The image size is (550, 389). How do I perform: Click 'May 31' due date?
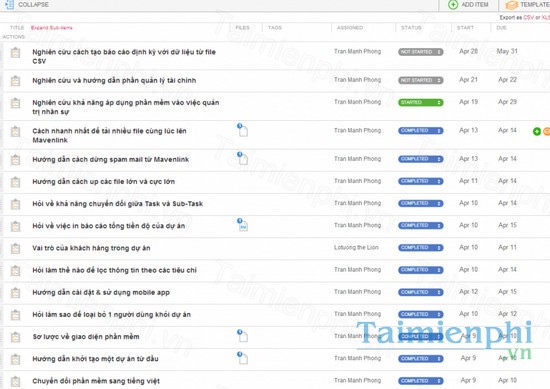[x=507, y=51]
